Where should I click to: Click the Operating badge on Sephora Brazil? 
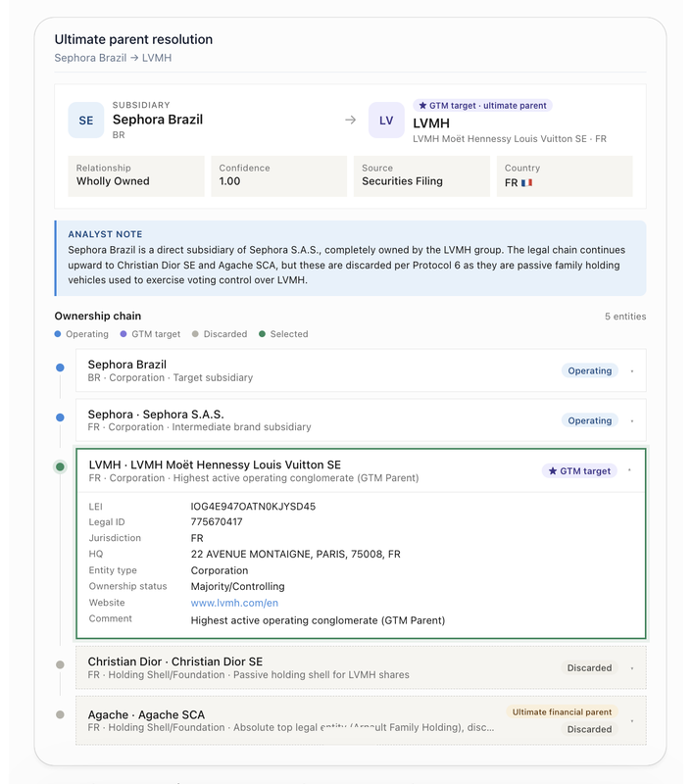[589, 370]
